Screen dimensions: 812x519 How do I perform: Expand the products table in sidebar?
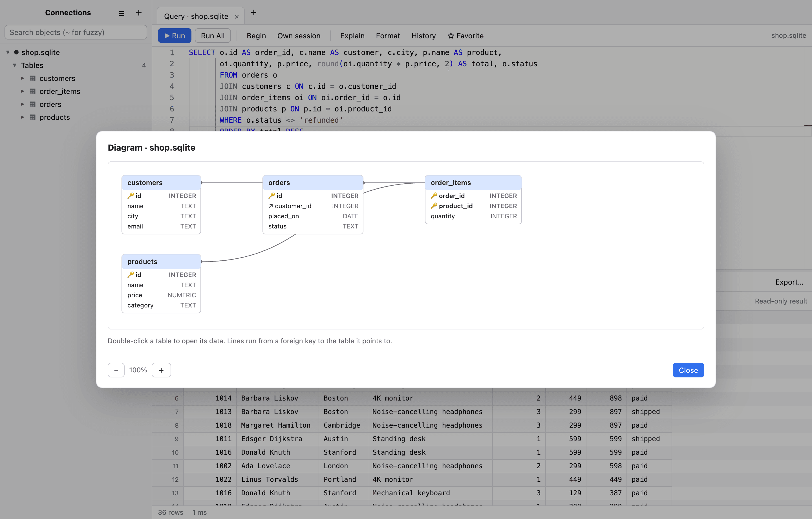pos(23,117)
